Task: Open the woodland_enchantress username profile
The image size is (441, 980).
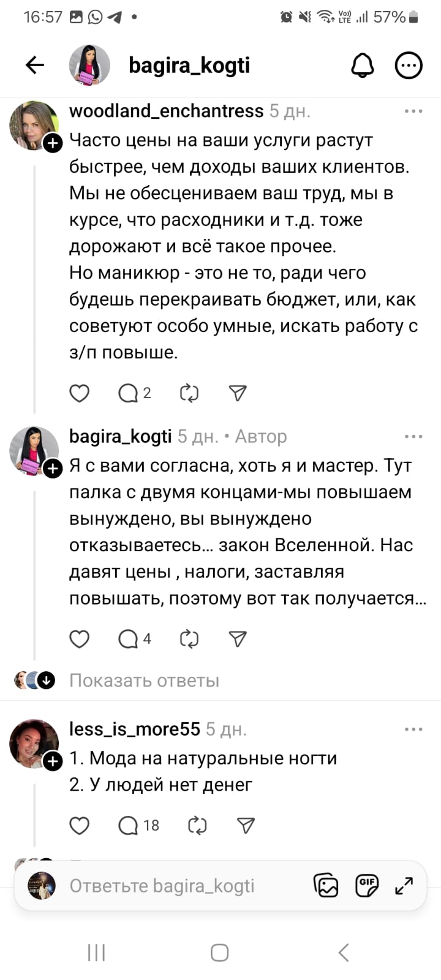Action: pyautogui.click(x=166, y=111)
